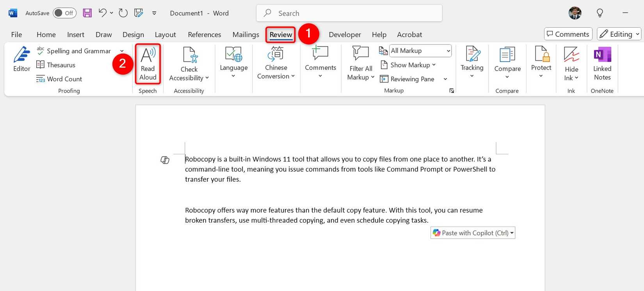Expand the All Markup dropdown

[x=448, y=51]
